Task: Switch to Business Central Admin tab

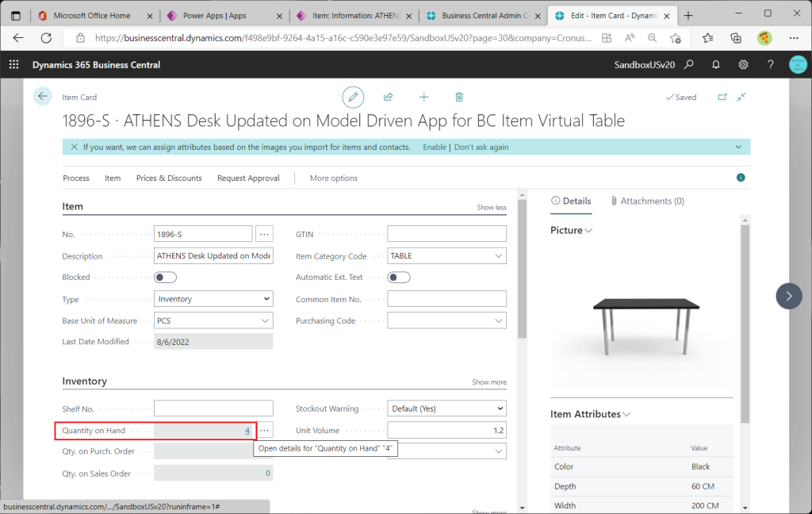Action: click(x=485, y=16)
